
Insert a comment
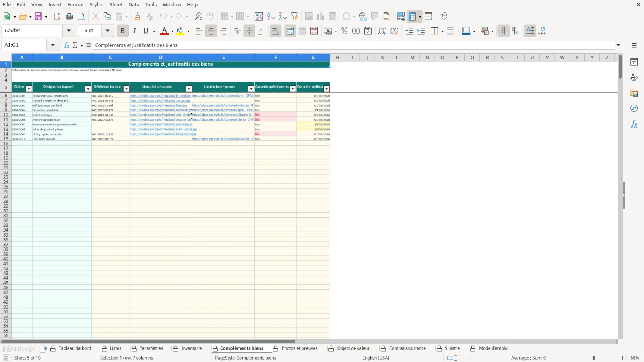point(375,16)
